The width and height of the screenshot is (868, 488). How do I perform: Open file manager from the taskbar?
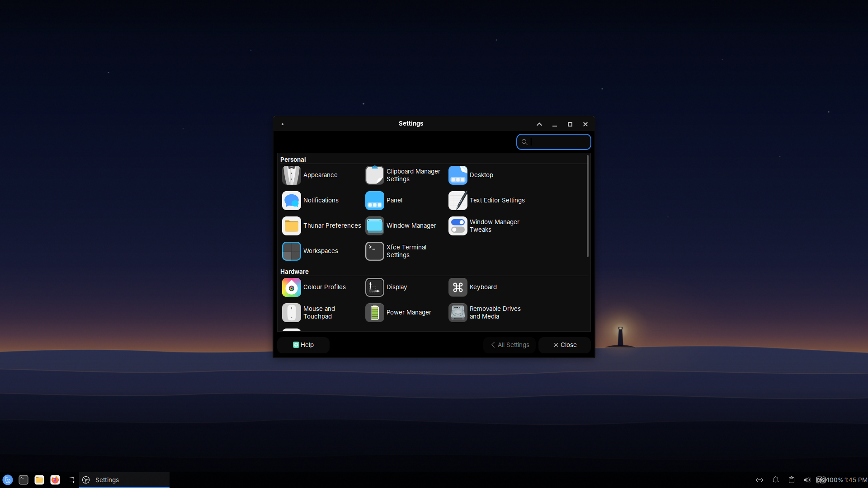click(39, 480)
